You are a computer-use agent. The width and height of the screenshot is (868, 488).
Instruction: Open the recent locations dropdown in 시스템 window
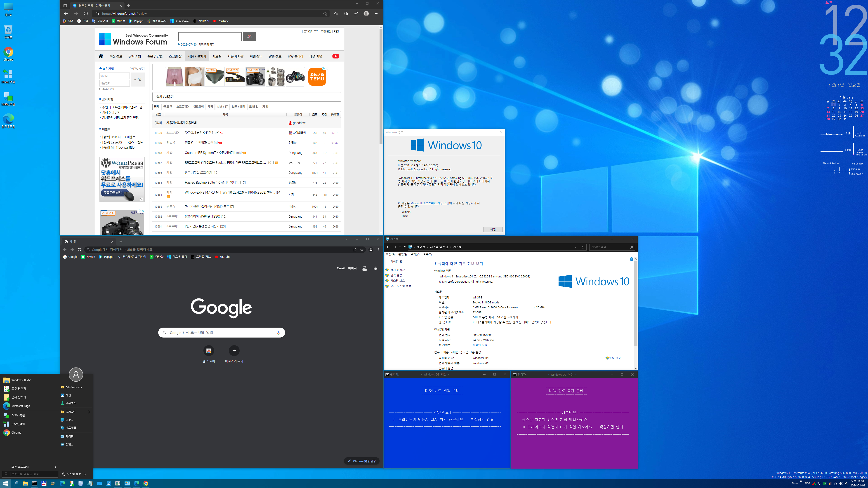click(x=400, y=247)
